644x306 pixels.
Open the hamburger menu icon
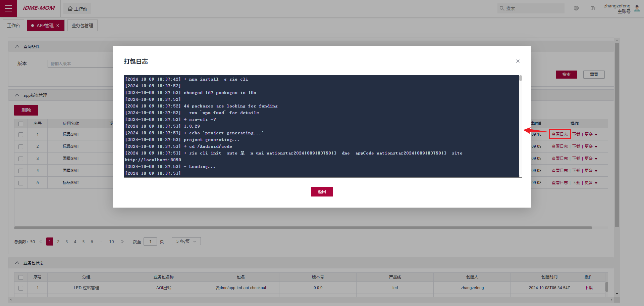(x=8, y=8)
